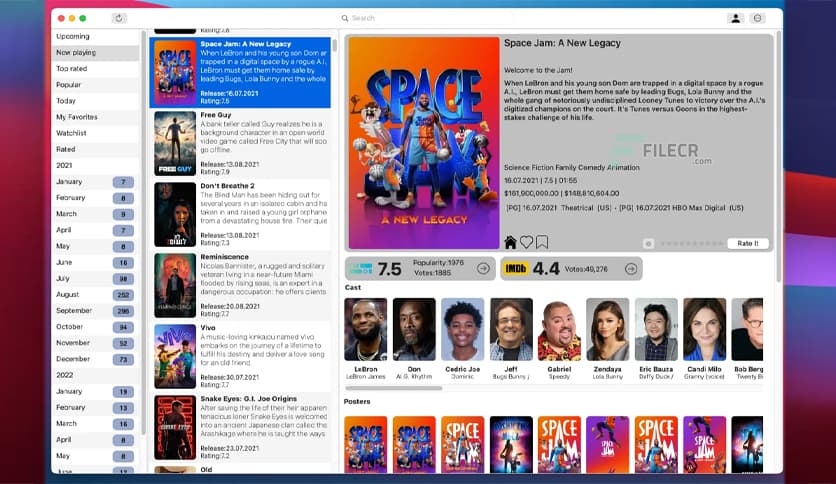This screenshot has width=836, height=484.
Task: Select the Vivo movie entry
Action: [240, 356]
